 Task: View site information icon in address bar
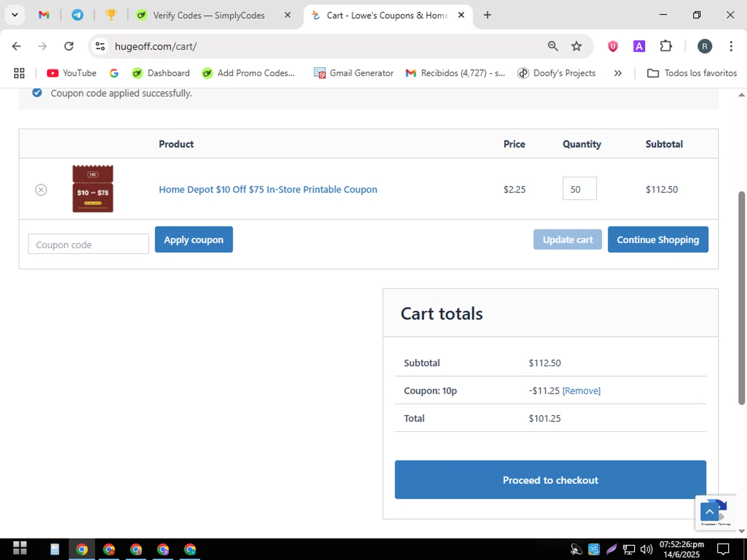(100, 46)
